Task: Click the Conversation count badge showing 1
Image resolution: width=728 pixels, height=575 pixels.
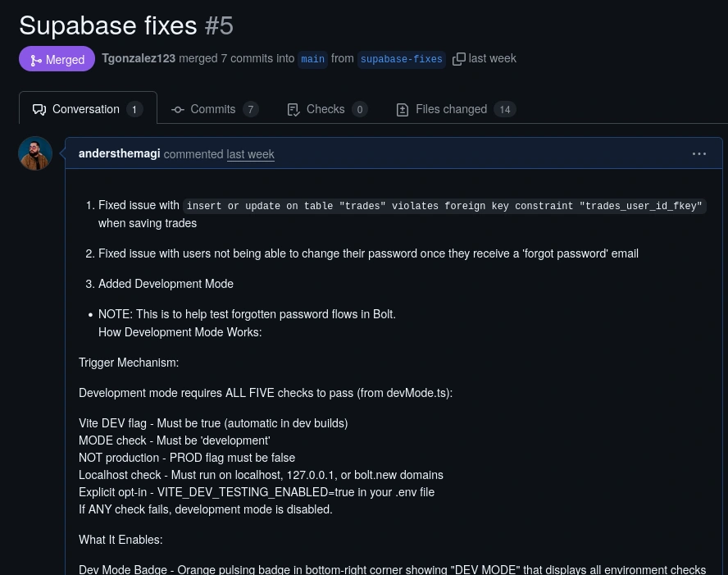Action: click(134, 109)
